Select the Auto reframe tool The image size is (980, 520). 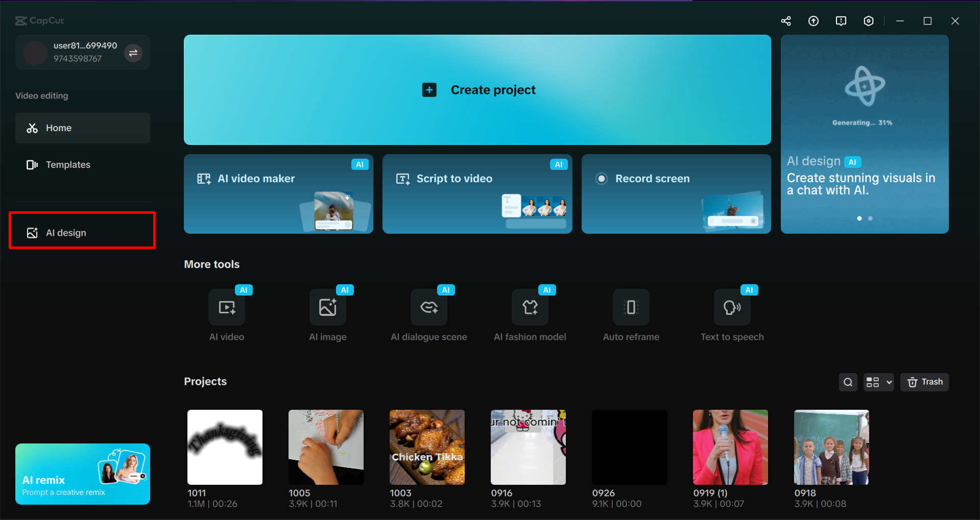click(631, 314)
